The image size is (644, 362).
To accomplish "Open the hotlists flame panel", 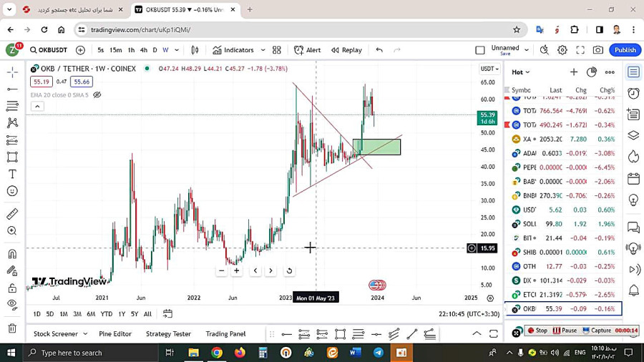I will pyautogui.click(x=633, y=157).
